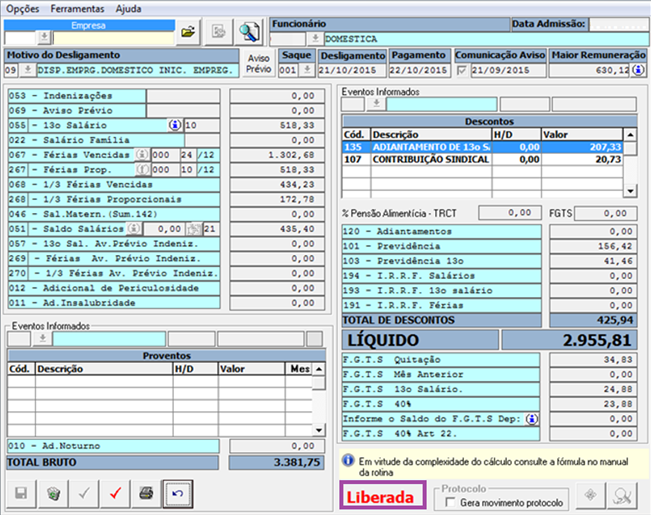This screenshot has height=515, width=651.
Task: Click F.G.T.S Quitação value 34,83
Action: pos(593,360)
